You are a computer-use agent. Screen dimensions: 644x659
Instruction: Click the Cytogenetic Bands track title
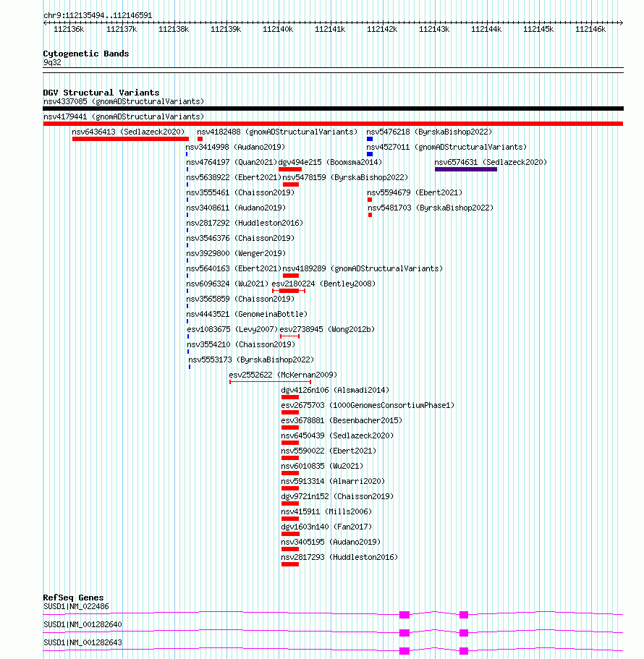(86, 54)
